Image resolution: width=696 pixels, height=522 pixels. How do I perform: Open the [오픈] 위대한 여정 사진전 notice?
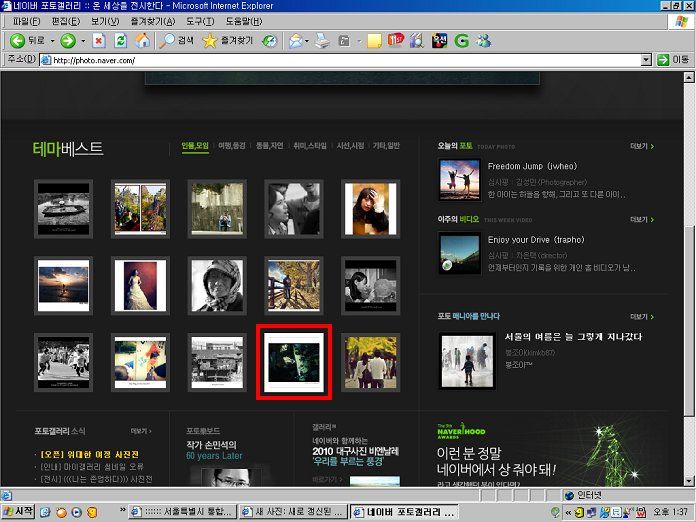tap(89, 455)
